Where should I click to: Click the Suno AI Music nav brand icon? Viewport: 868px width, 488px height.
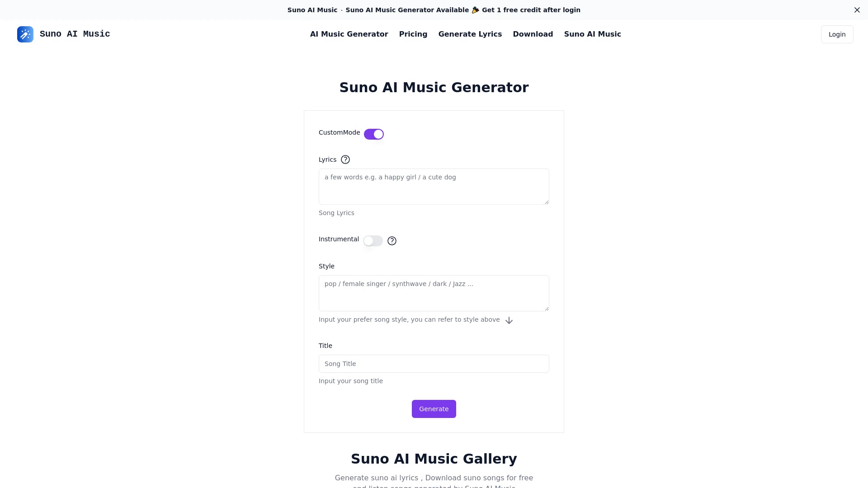25,34
